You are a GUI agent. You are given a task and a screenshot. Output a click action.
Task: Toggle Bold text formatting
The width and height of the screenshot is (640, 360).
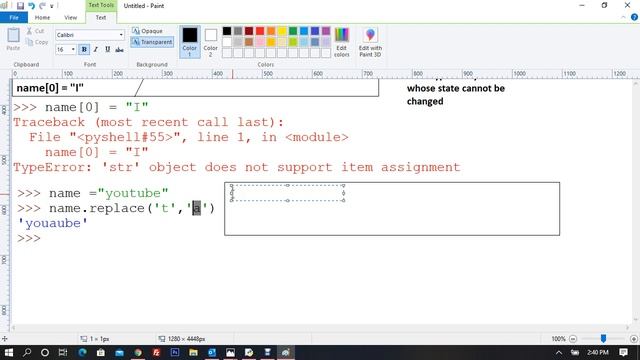(x=84, y=49)
